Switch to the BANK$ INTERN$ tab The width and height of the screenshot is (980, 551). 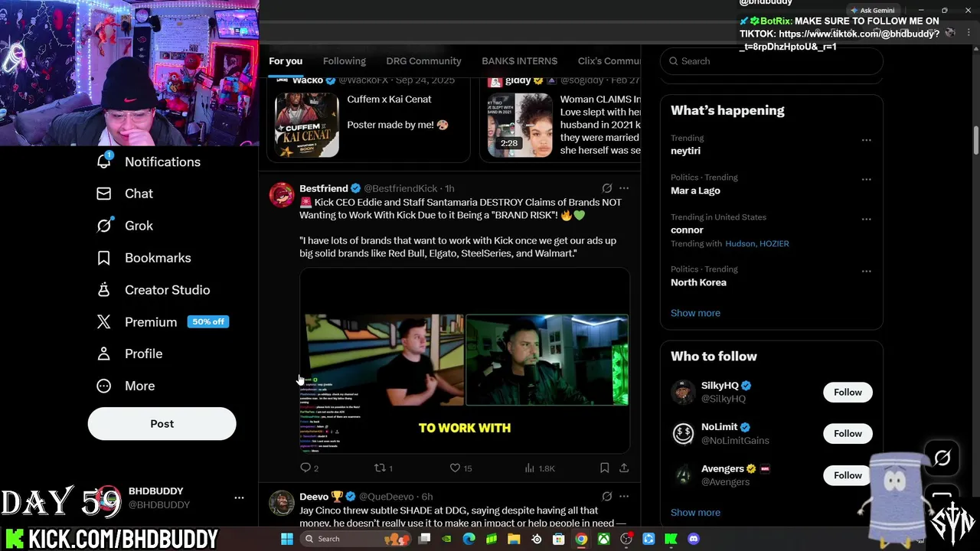tap(519, 61)
